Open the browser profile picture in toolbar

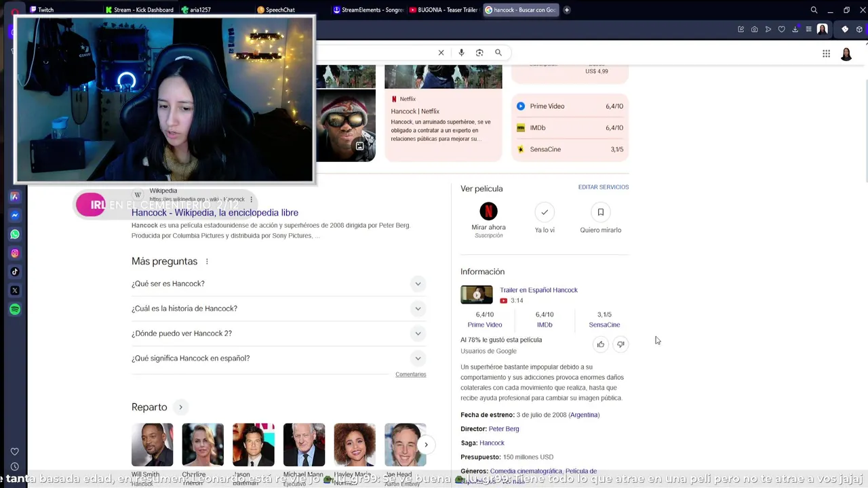(822, 29)
